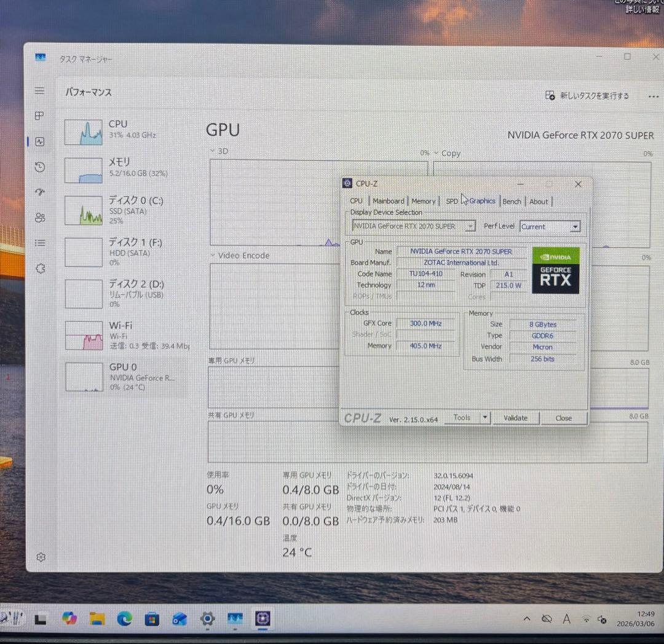
Task: Switch to Bench tab in CPU-Z
Action: tap(512, 202)
